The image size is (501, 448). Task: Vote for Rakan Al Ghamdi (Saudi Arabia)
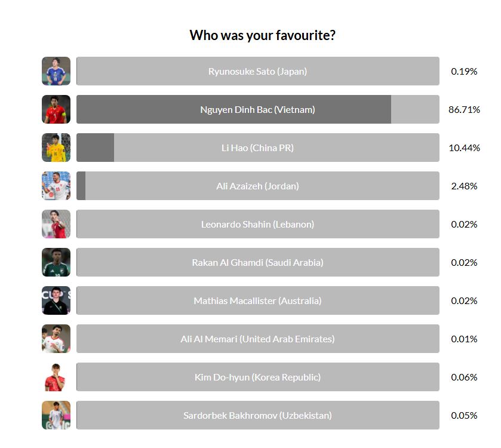(x=257, y=262)
